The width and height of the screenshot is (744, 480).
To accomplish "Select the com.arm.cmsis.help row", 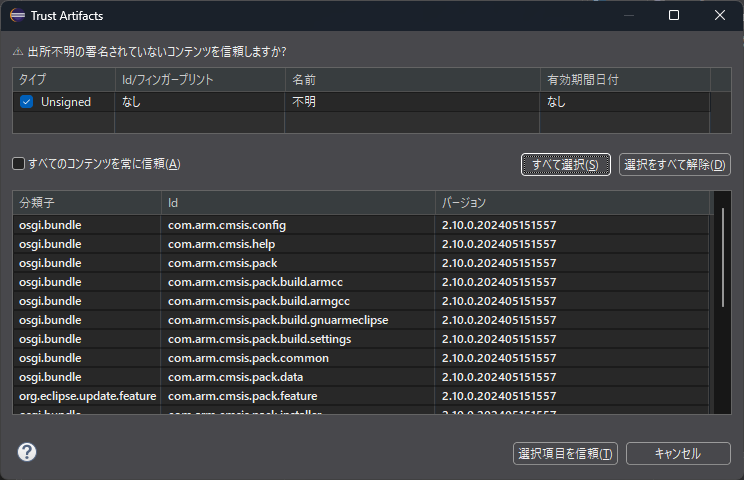I will pyautogui.click(x=361, y=244).
